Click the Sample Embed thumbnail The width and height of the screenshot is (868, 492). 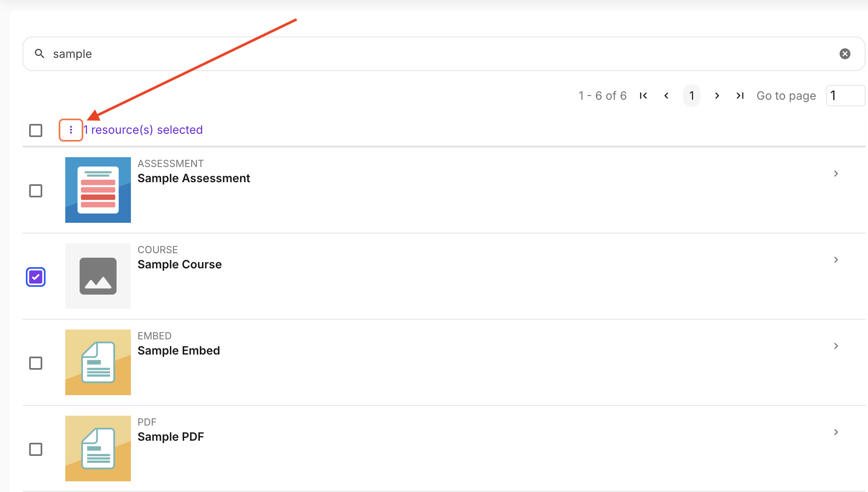click(x=98, y=362)
